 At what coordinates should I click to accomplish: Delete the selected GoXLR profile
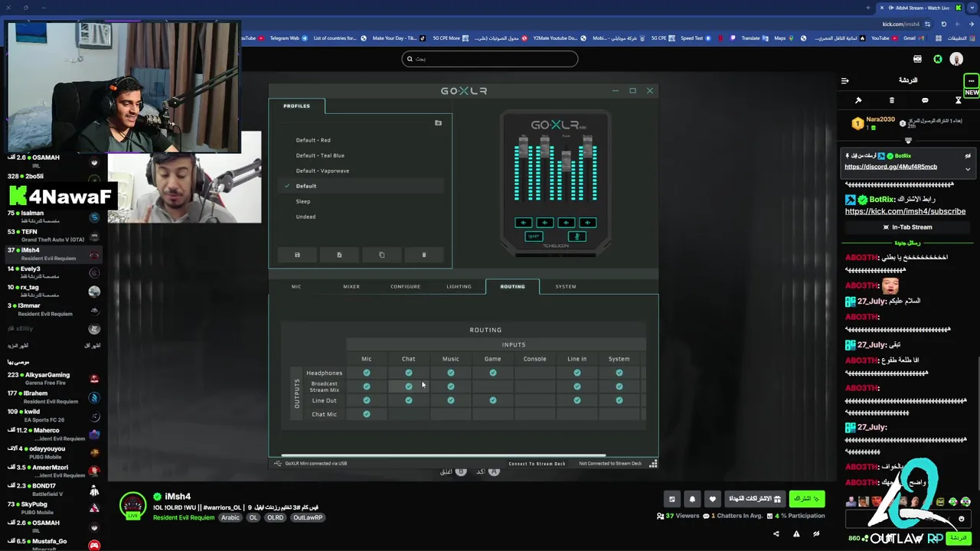point(423,255)
